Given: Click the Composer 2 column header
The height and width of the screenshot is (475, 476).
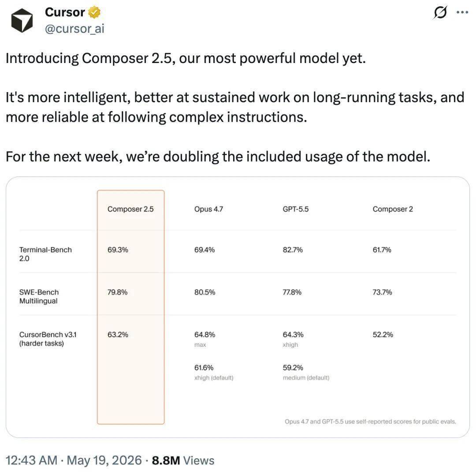Looking at the screenshot, I should 393,209.
